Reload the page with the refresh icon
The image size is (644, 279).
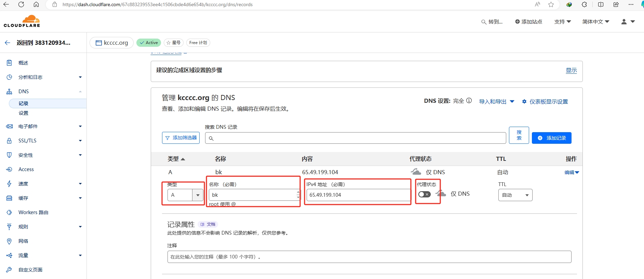click(x=21, y=4)
